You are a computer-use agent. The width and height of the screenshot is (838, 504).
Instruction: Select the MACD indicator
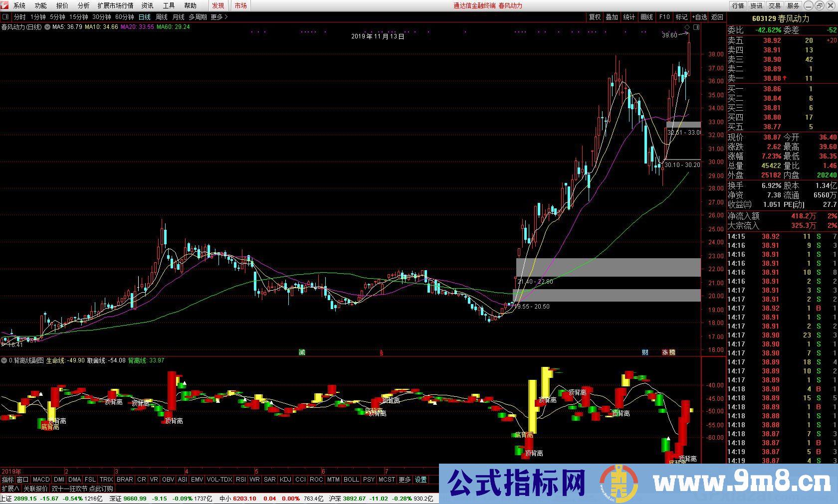point(41,480)
